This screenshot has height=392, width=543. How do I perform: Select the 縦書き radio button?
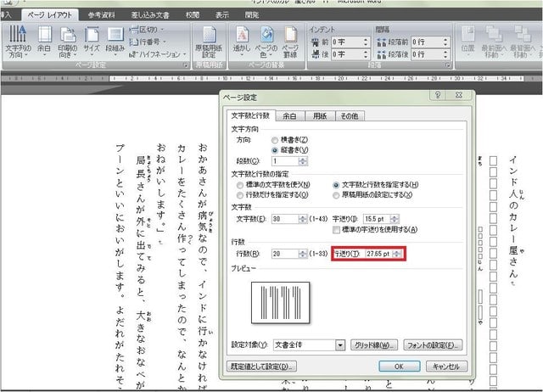pos(275,150)
